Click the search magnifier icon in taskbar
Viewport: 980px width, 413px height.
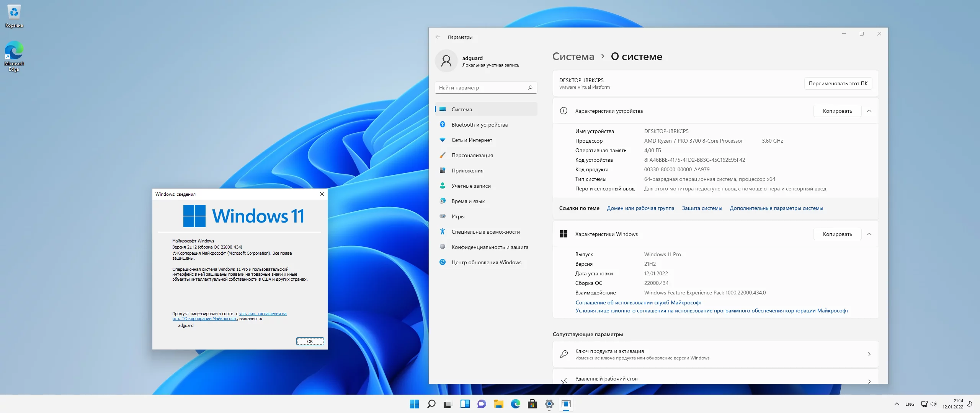pyautogui.click(x=431, y=404)
